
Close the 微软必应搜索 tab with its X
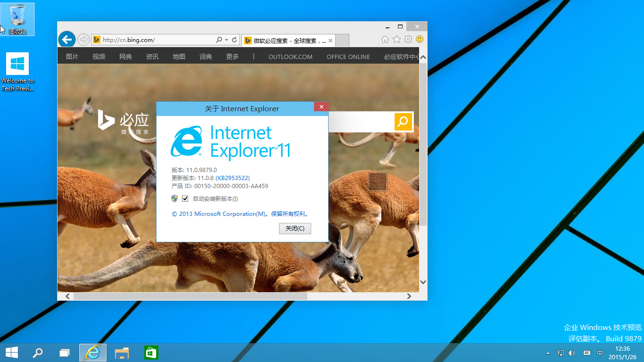pyautogui.click(x=330, y=41)
